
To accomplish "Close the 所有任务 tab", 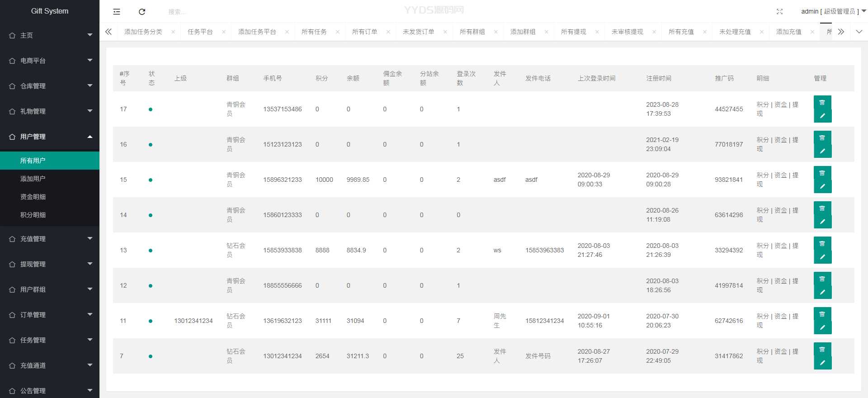I will pos(338,32).
